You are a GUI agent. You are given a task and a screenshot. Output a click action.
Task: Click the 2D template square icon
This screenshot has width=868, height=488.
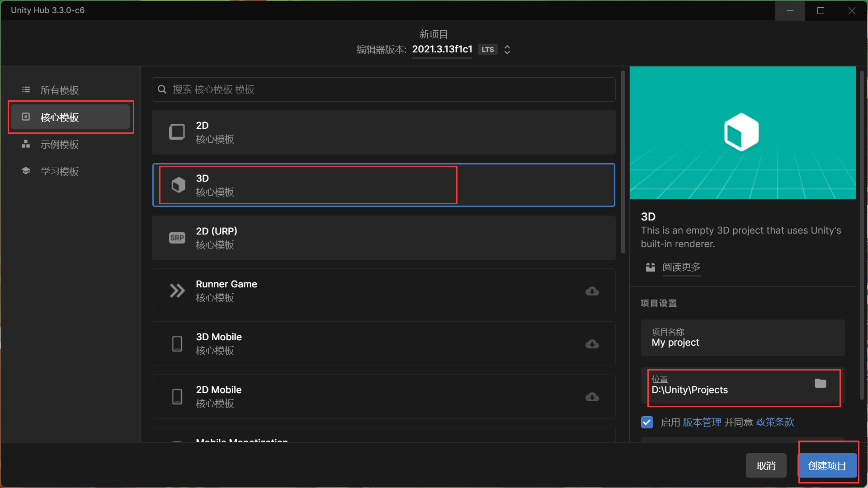[x=177, y=132]
